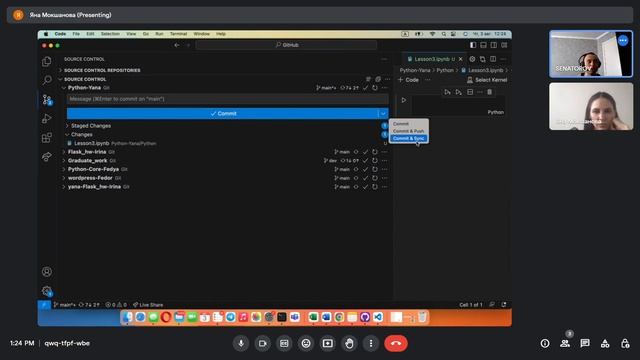This screenshot has width=640, height=360.
Task: Open Excel from the macOS dock
Action: click(x=313, y=317)
